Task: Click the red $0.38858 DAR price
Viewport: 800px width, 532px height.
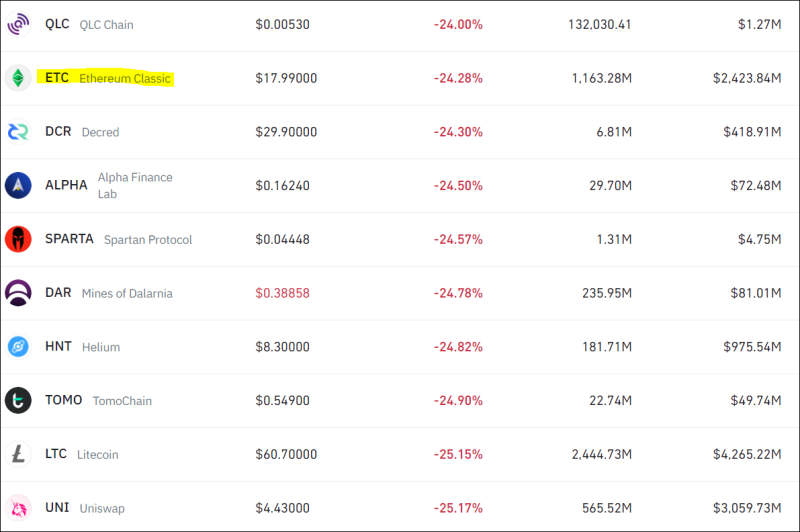Action: click(283, 293)
